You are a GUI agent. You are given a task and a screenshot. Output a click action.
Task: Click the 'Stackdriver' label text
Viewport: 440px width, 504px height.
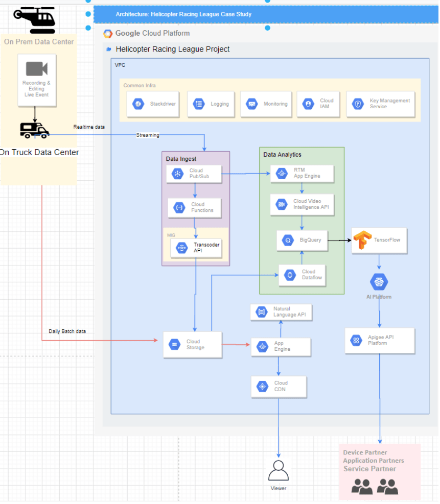[163, 104]
